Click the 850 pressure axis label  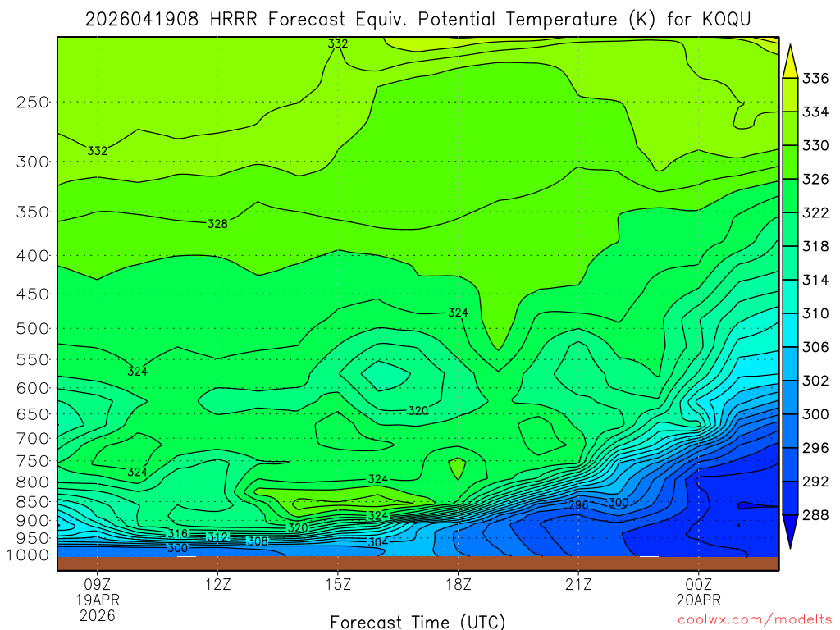click(x=33, y=502)
